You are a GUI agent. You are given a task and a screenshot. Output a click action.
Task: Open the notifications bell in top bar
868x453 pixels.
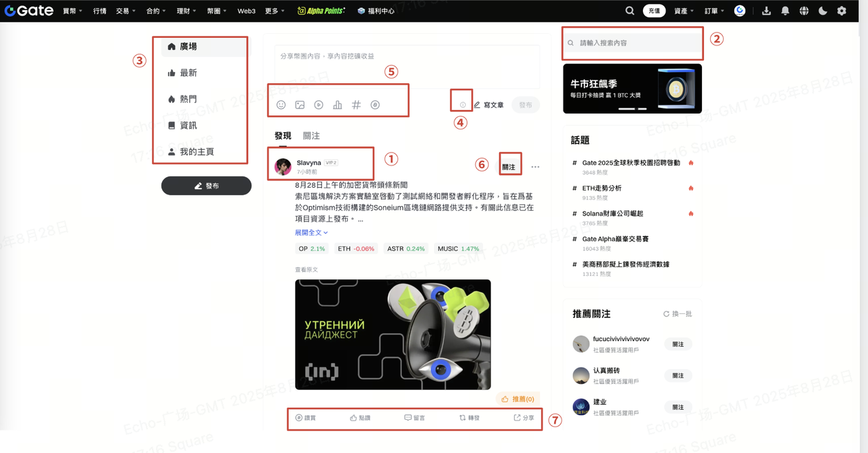click(x=785, y=11)
